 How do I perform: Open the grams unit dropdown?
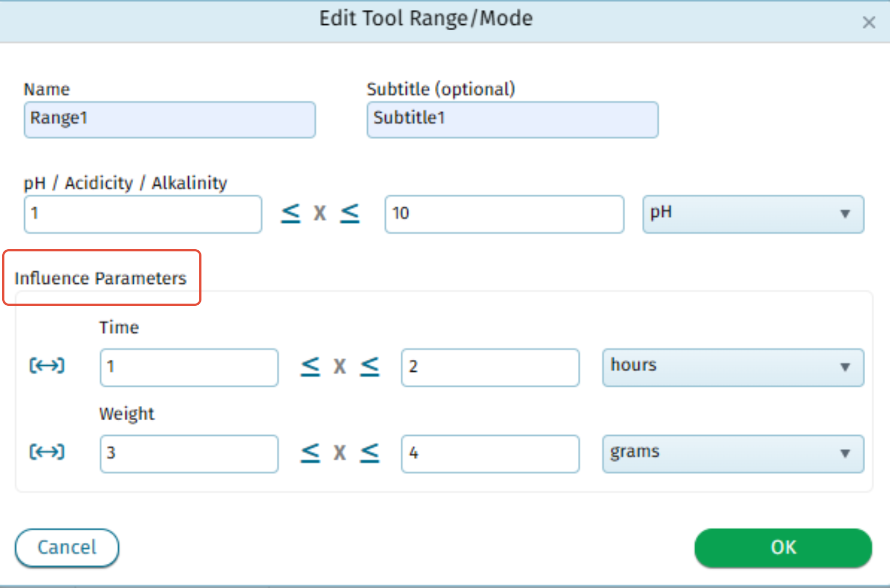733,454
